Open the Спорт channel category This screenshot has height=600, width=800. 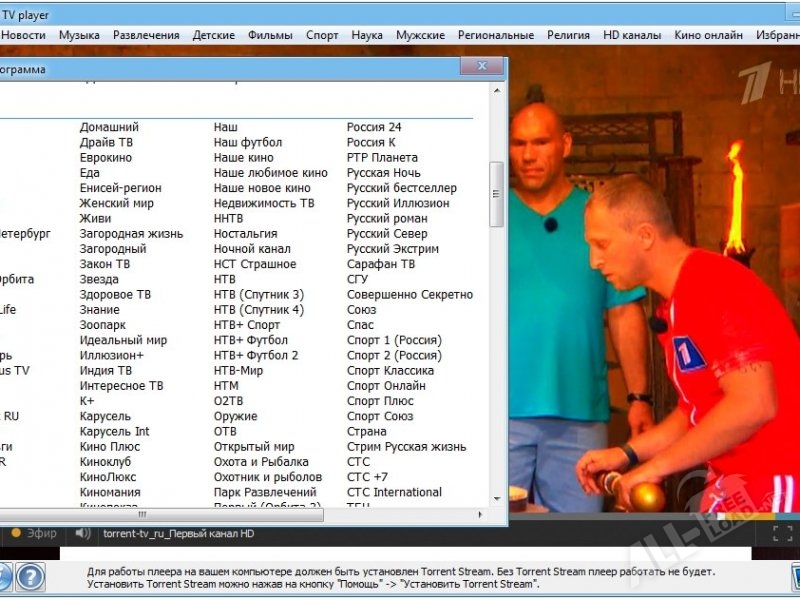pos(322,35)
